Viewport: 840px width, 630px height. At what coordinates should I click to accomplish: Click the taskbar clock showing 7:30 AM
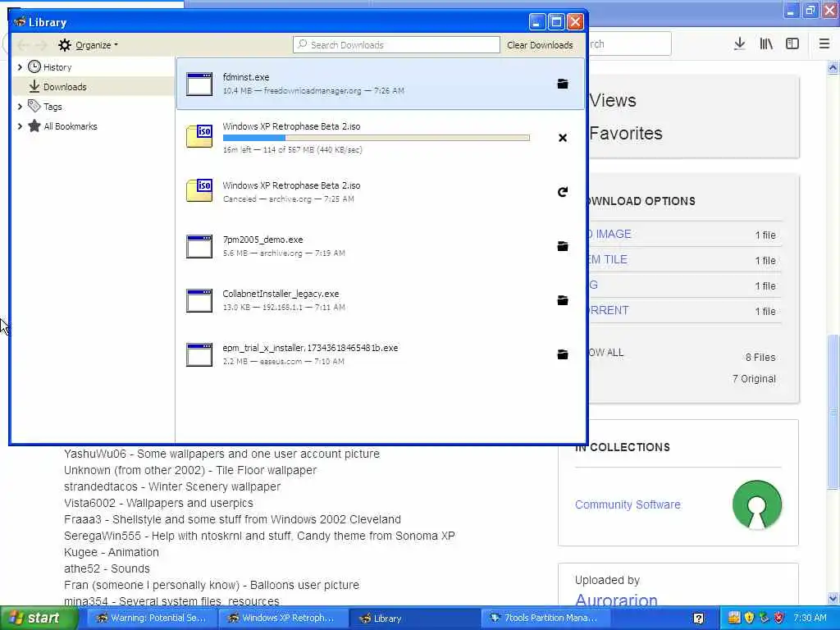point(810,619)
